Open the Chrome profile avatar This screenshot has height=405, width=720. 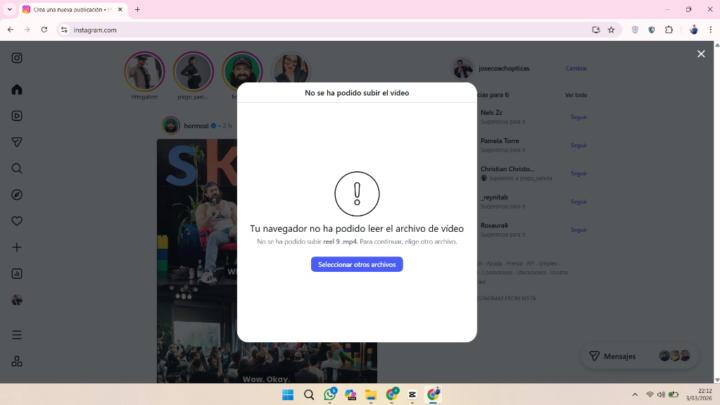[693, 30]
